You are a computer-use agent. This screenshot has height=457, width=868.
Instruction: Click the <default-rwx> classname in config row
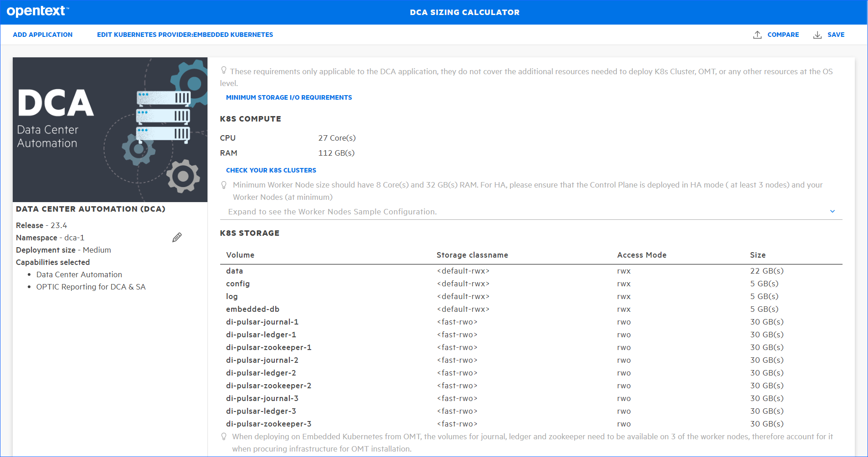pyautogui.click(x=463, y=284)
